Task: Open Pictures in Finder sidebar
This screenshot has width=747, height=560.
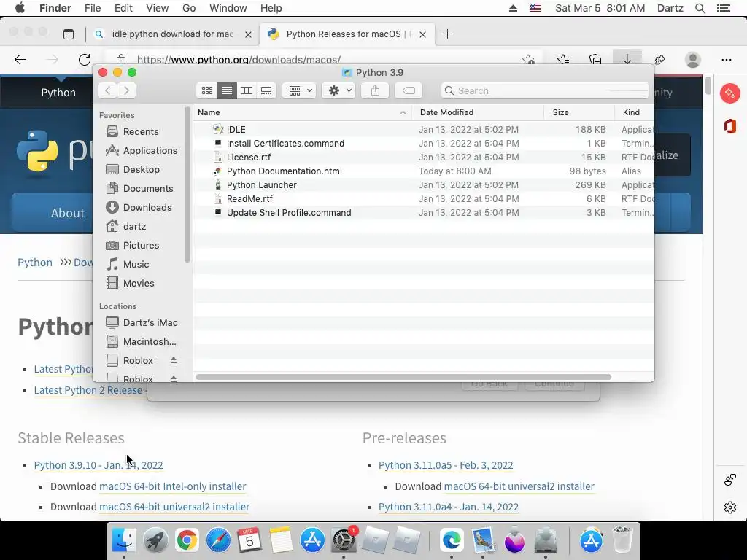Action: (x=141, y=245)
